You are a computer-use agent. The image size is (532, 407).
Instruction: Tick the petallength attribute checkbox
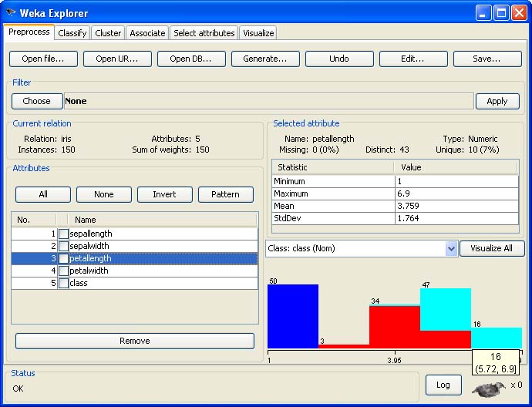click(x=63, y=259)
